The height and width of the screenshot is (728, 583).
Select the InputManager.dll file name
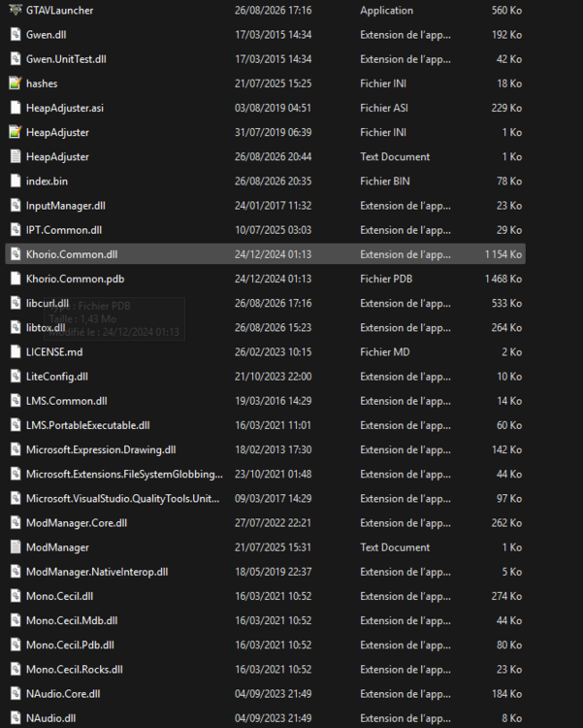click(x=65, y=206)
